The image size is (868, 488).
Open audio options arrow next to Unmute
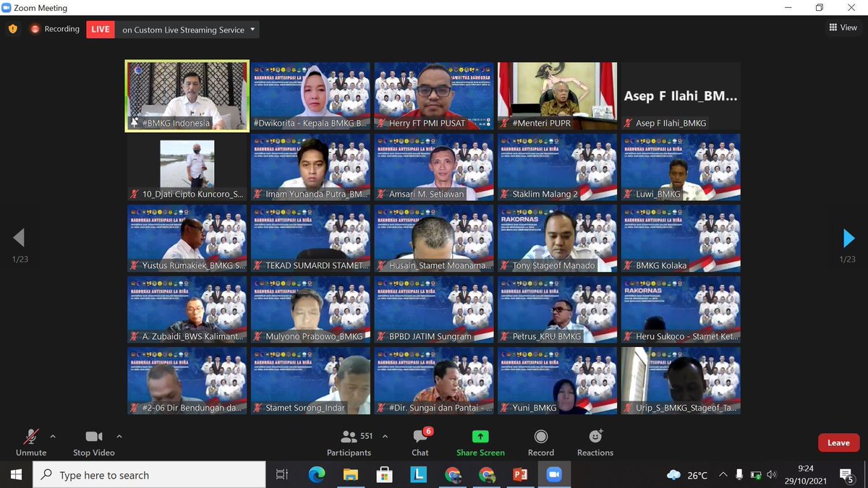[x=53, y=437]
